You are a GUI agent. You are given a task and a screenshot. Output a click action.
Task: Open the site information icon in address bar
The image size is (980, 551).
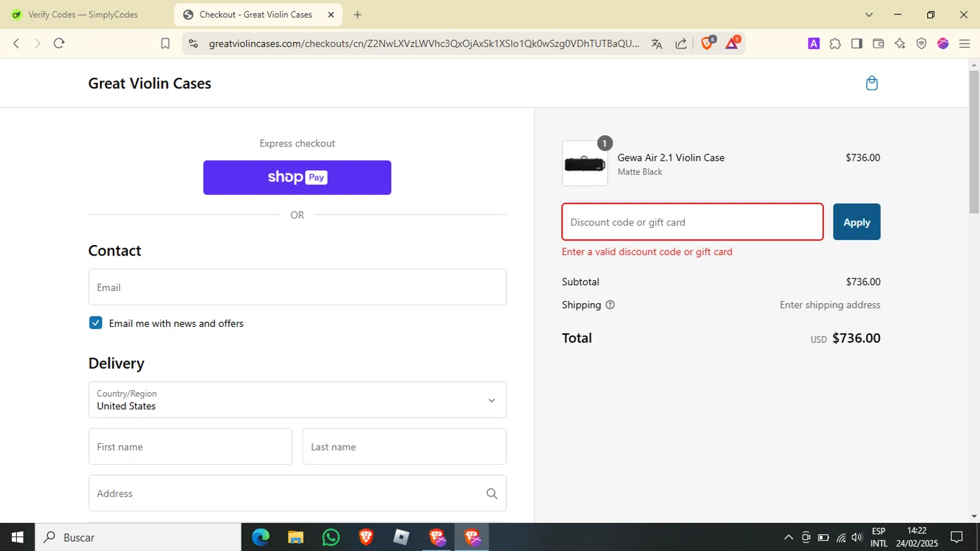pos(193,43)
